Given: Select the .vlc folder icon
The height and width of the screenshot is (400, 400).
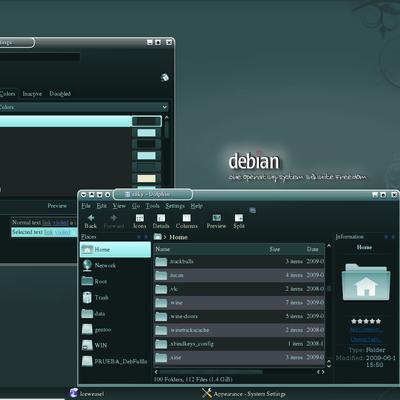Looking at the screenshot, I should [x=161, y=289].
